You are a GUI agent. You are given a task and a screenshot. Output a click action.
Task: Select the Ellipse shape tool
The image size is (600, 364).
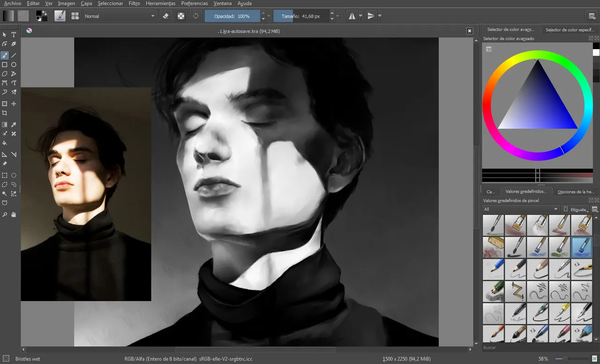pyautogui.click(x=14, y=65)
